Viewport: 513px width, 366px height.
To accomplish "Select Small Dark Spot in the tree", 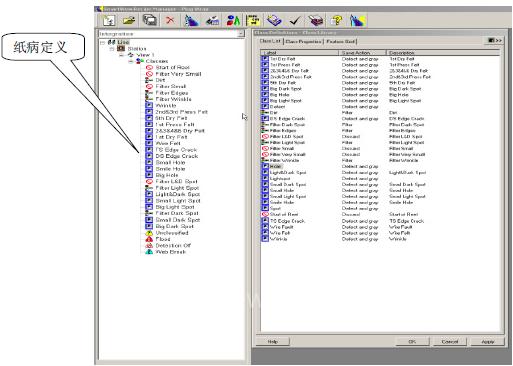I will (x=178, y=220).
